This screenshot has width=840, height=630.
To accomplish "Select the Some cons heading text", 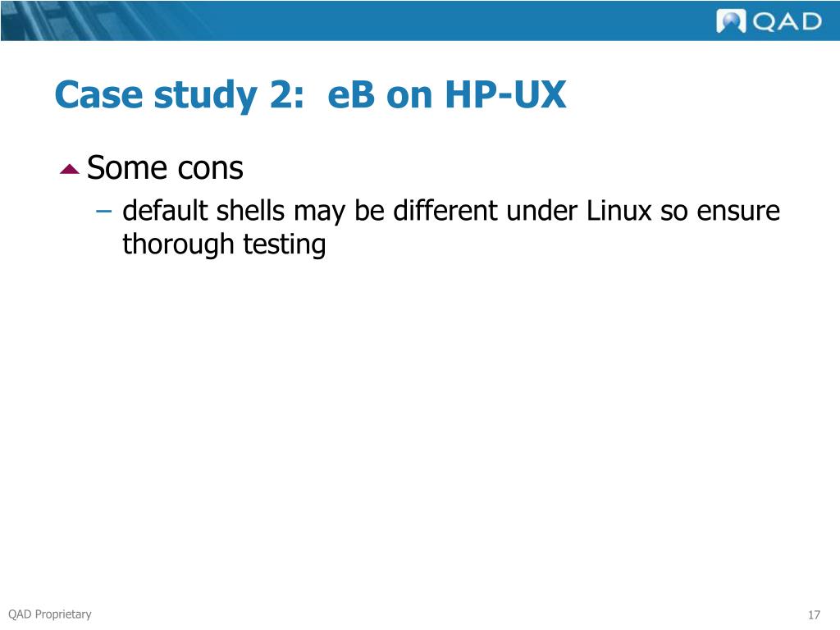I will pos(165,167).
